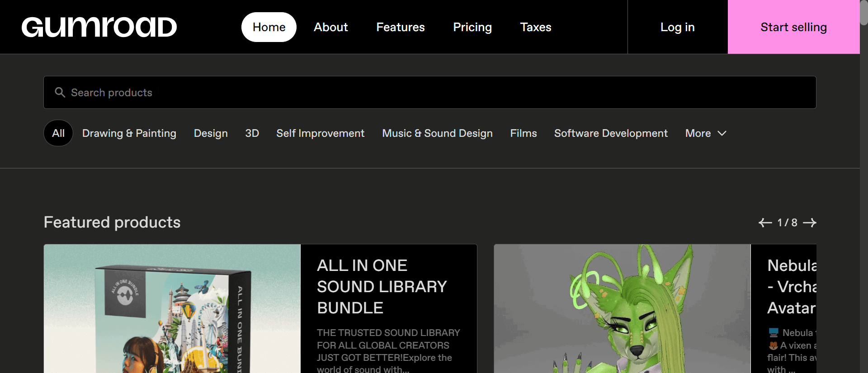Click the Start selling button
Viewport: 868px width, 373px height.
(x=794, y=27)
